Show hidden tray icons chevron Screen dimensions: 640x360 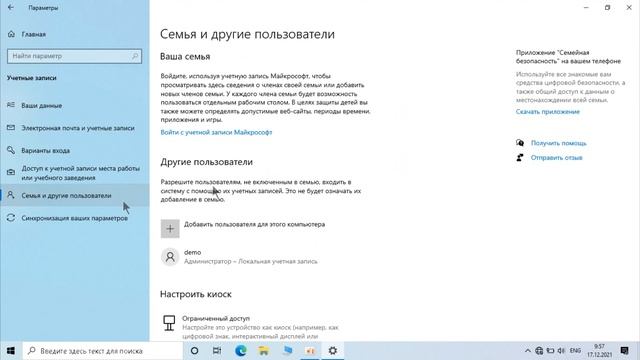(x=527, y=351)
